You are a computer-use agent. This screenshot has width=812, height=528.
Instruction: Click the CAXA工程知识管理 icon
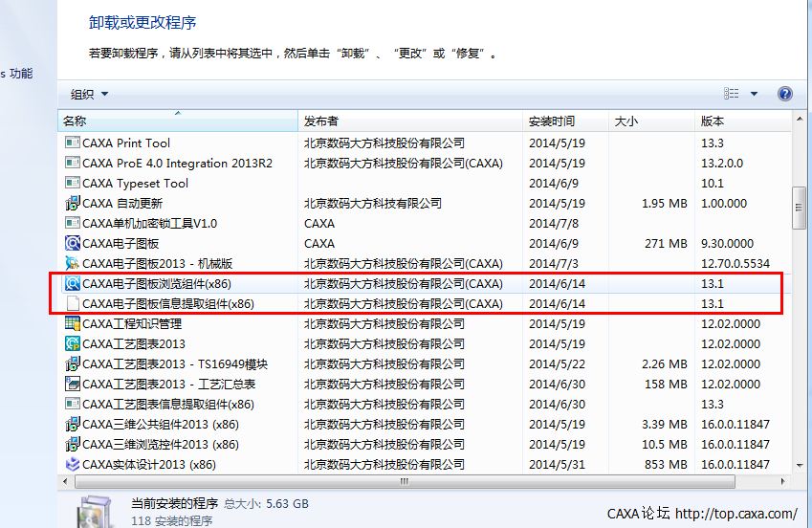(x=73, y=323)
